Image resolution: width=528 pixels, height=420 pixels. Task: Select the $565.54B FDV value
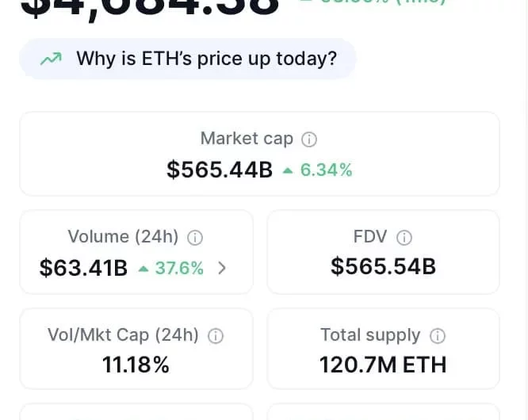[x=383, y=266]
